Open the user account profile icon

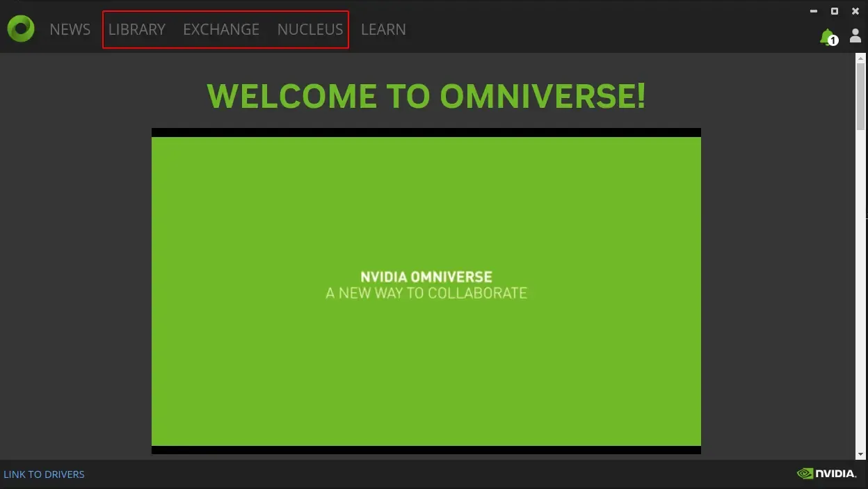pos(855,35)
